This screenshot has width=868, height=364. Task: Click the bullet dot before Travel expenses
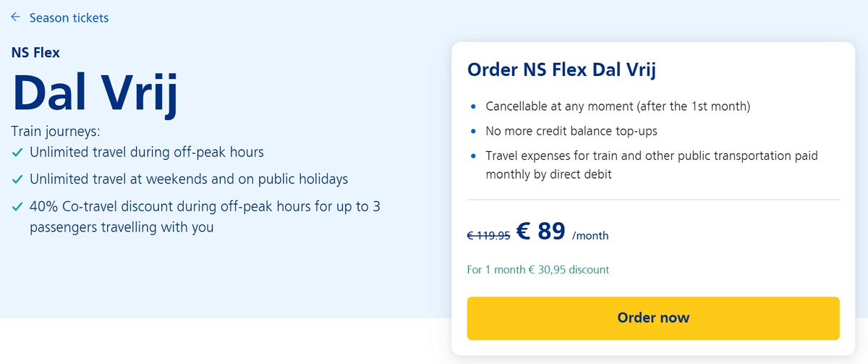(473, 156)
